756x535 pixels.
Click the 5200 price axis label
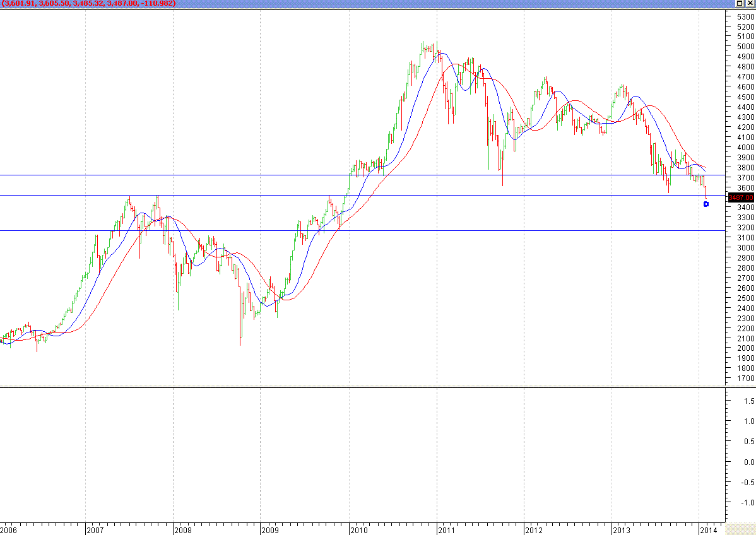745,26
